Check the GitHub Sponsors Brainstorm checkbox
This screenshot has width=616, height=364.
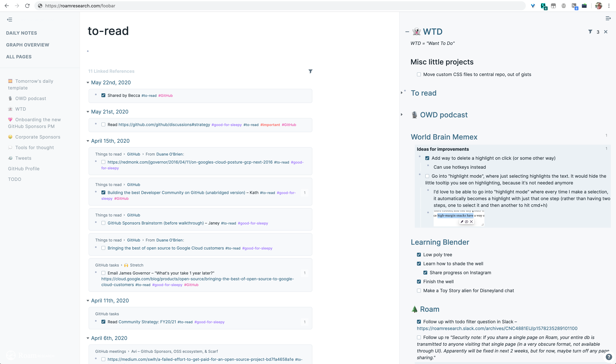click(103, 223)
